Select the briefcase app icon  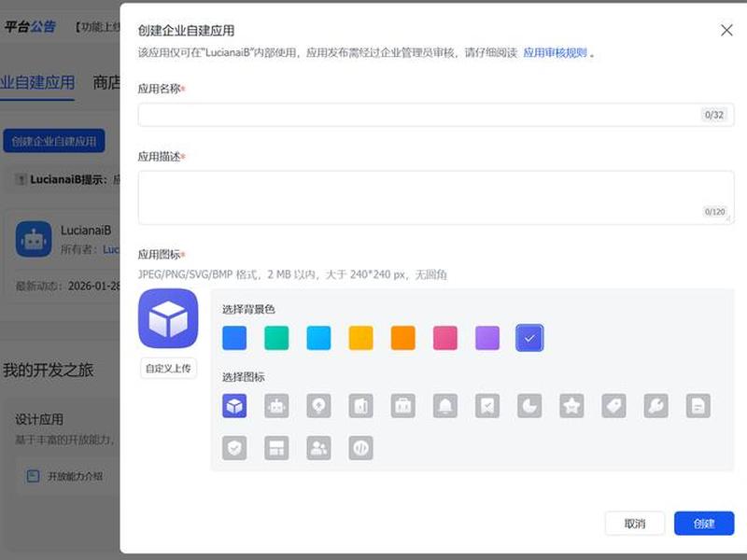click(403, 406)
